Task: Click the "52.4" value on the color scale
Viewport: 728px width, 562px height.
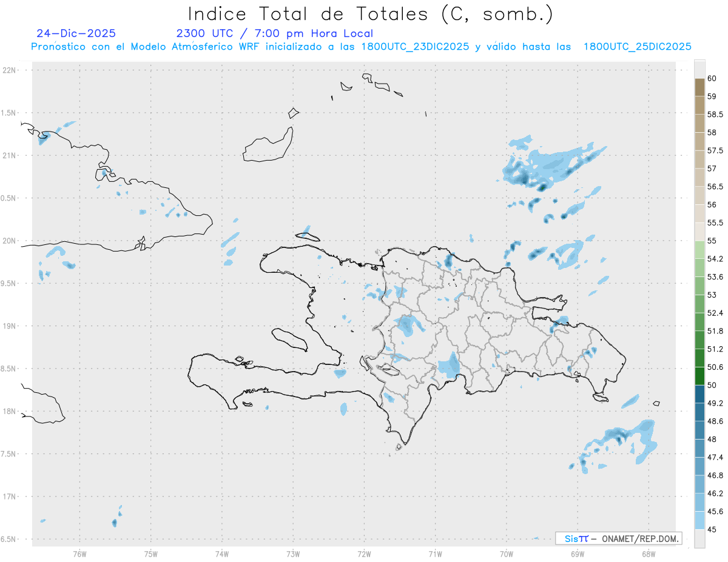Action: 716,313
